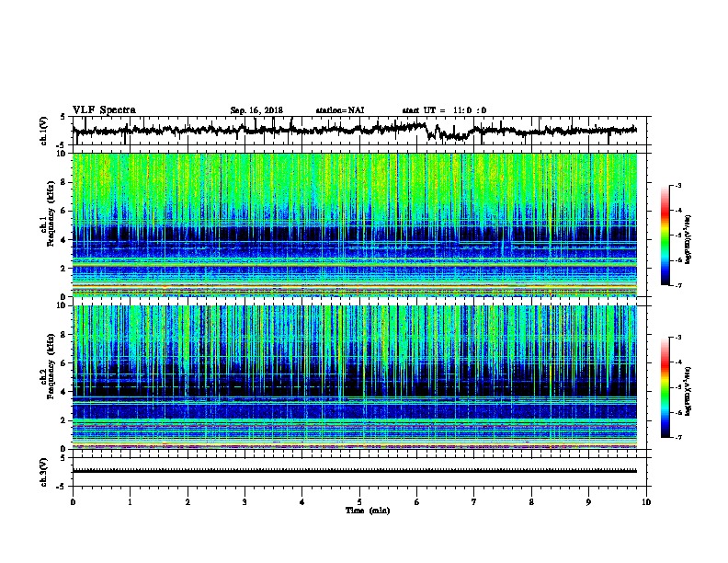The height and width of the screenshot is (563, 728).
Task: Click the "-7" tick on ch.2 color bar
Action: coord(678,438)
